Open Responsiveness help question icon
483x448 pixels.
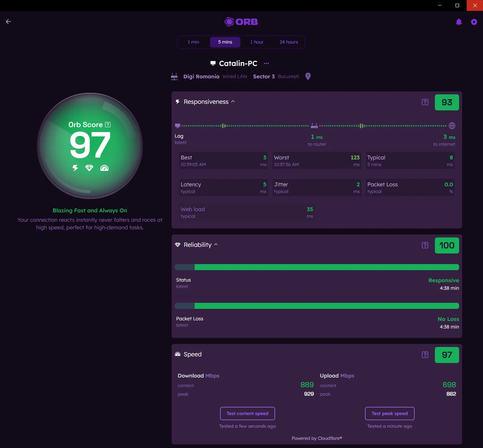click(425, 102)
